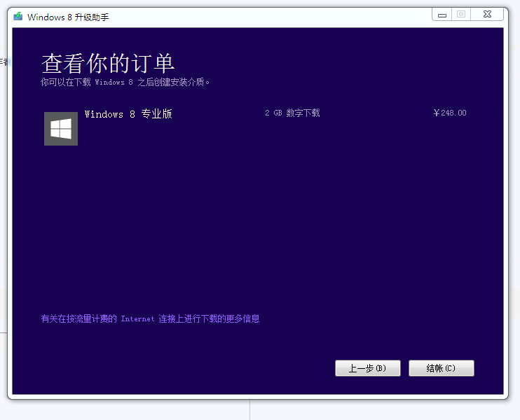
Task: Click the 查看你的订单 heading
Action: [107, 64]
